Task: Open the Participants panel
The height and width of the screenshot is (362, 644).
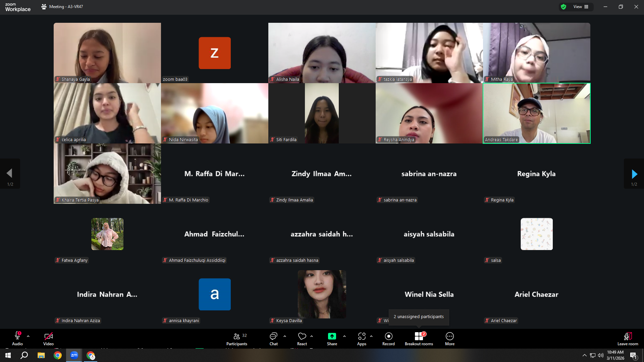Action: (x=237, y=339)
